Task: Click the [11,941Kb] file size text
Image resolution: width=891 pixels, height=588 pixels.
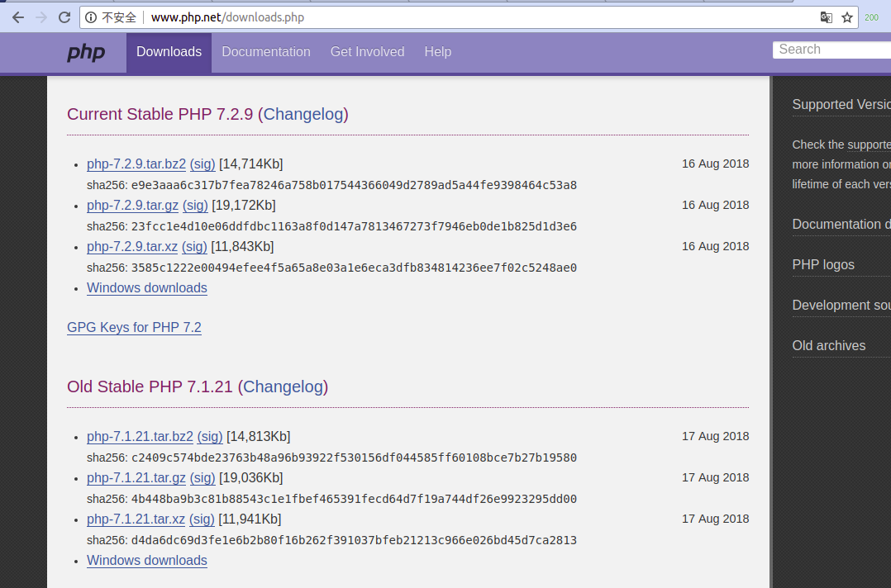Action: 250,519
